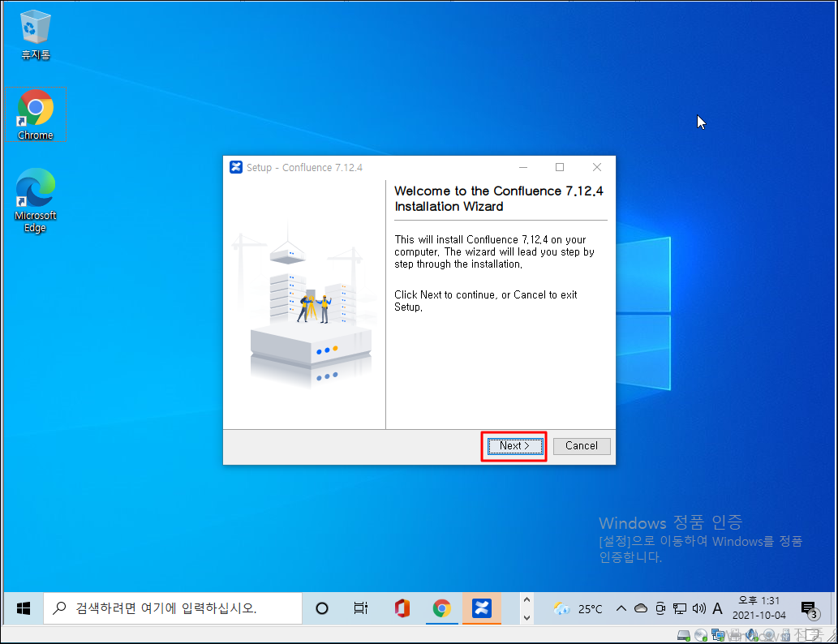Open Office app from taskbar

coord(402,608)
